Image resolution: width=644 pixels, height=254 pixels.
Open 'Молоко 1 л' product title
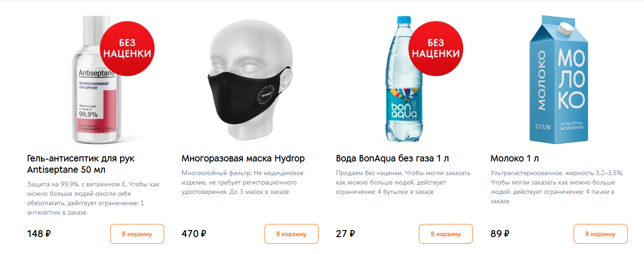pyautogui.click(x=515, y=158)
